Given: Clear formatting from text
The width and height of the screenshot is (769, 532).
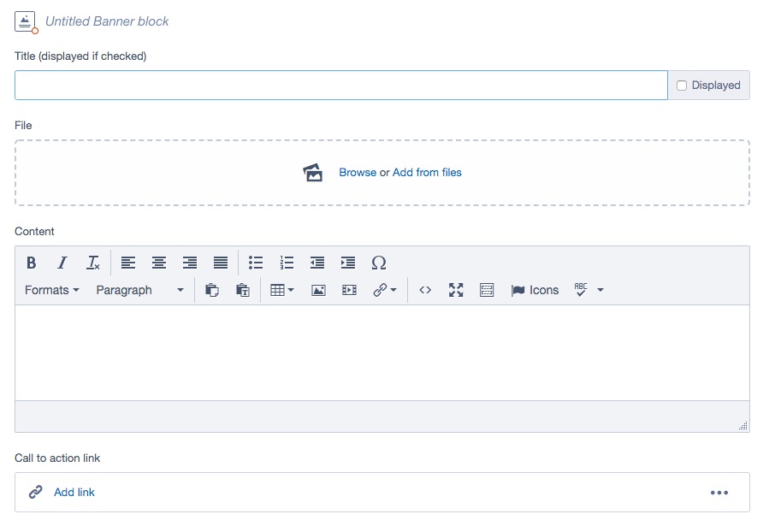Looking at the screenshot, I should pos(93,263).
